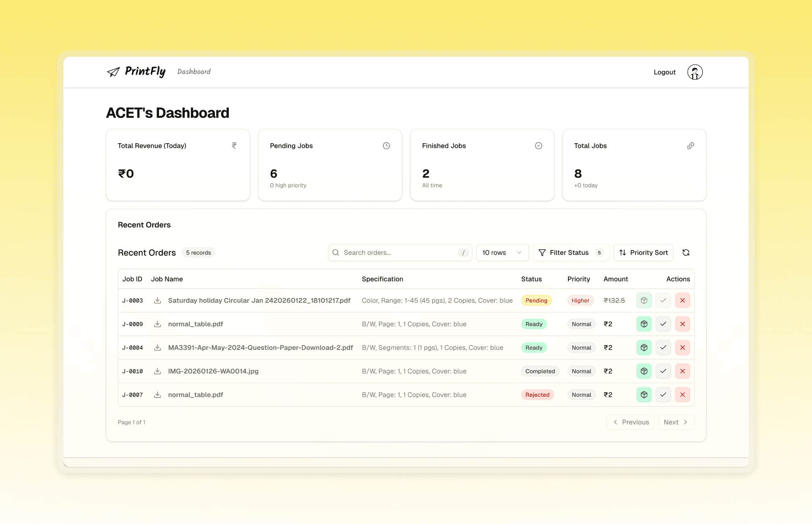The image size is (812, 524).
Task: Click the Search orders field
Action: click(x=400, y=252)
